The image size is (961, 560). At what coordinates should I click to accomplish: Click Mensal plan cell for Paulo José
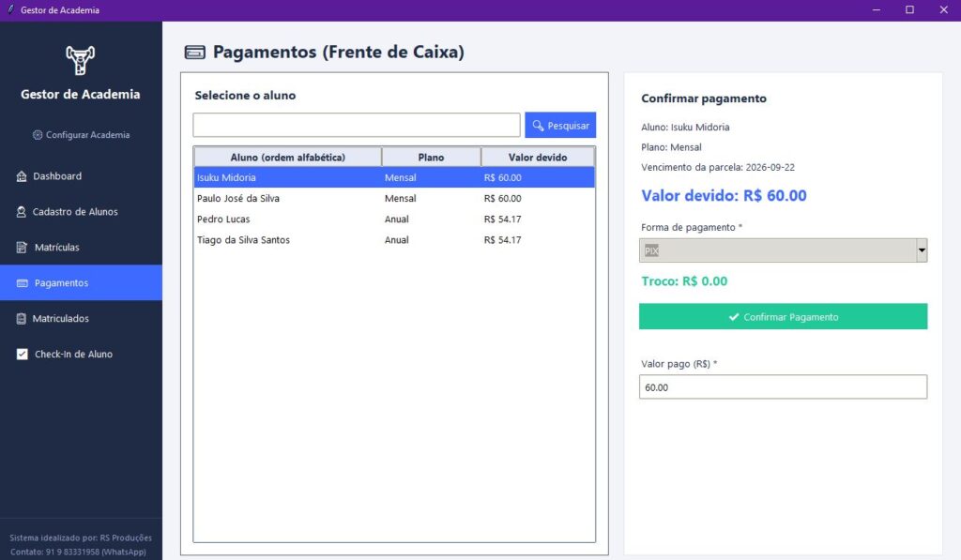click(x=400, y=199)
